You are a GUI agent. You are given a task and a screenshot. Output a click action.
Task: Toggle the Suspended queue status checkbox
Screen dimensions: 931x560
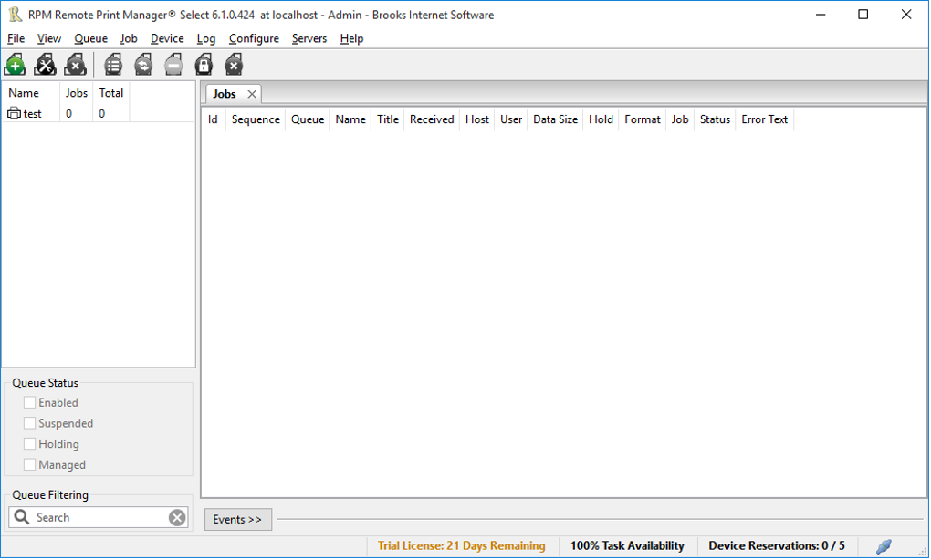click(x=29, y=423)
